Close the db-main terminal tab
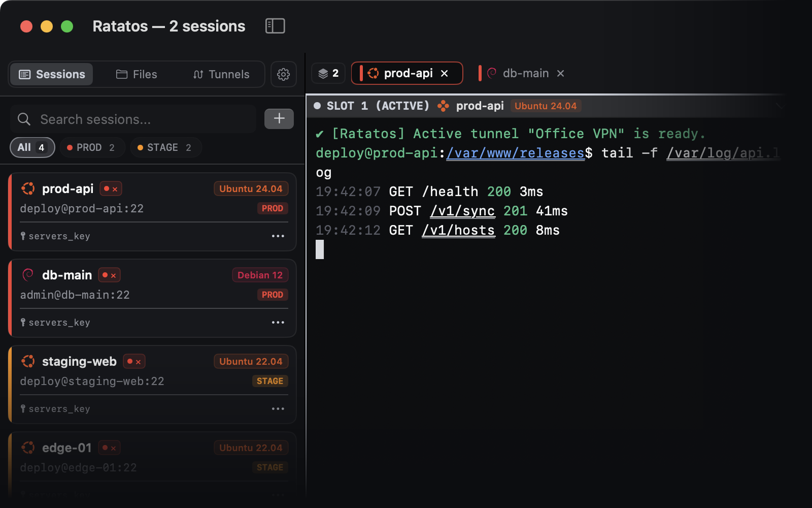 (561, 74)
